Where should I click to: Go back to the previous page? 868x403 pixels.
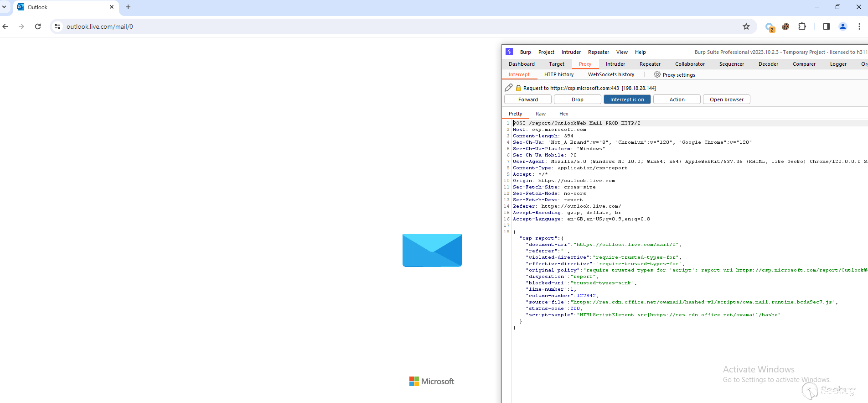5,26
